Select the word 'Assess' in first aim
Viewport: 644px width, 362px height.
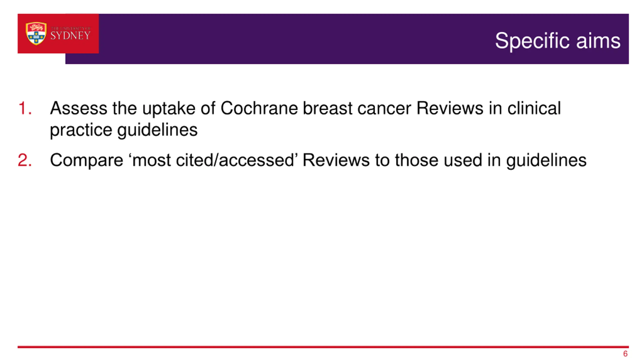[78, 108]
